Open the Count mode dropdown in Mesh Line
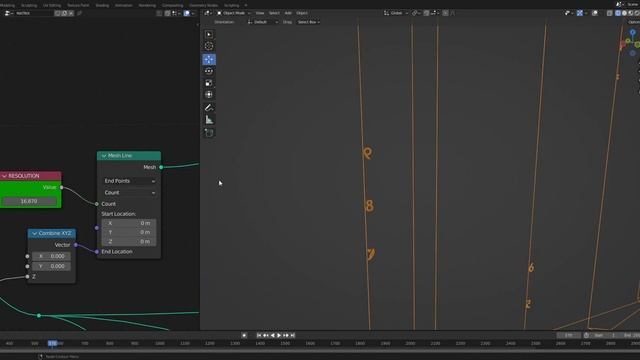This screenshot has width=640, height=360. (x=129, y=192)
